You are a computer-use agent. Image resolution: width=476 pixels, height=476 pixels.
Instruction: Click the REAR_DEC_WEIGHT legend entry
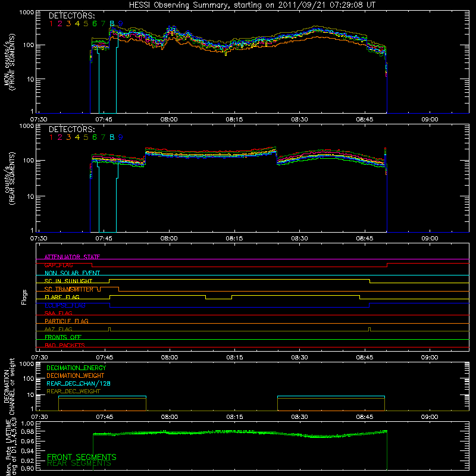(x=73, y=392)
